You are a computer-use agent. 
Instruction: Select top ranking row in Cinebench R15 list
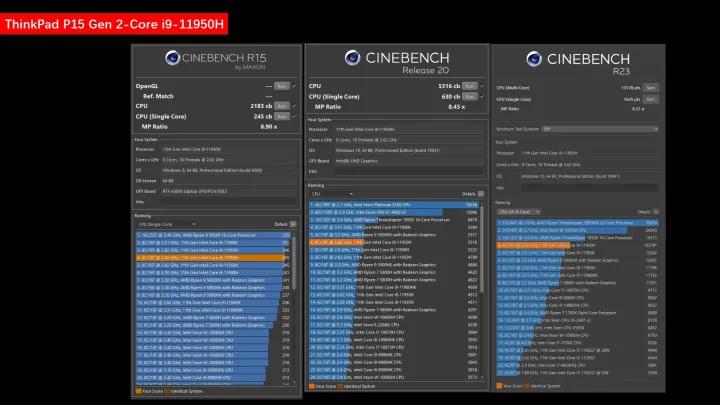click(214, 235)
